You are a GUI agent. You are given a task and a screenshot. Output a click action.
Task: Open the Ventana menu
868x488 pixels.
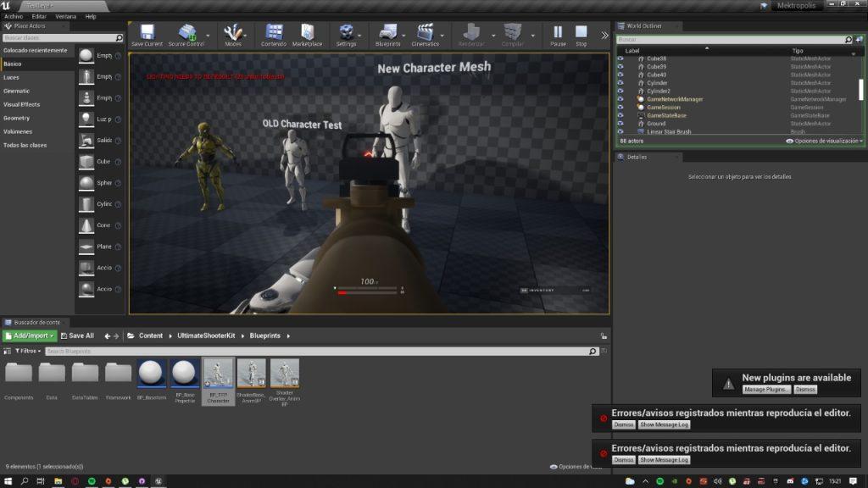click(65, 16)
